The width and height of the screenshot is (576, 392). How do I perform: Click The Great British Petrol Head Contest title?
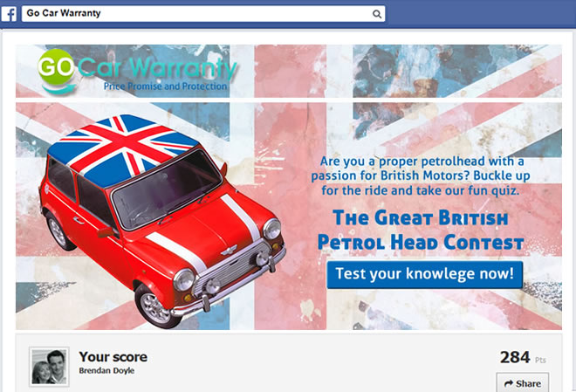click(421, 230)
